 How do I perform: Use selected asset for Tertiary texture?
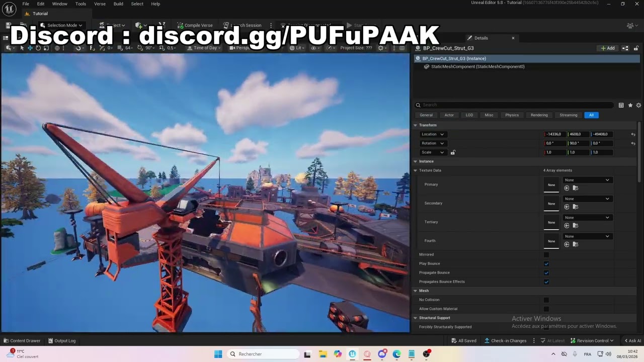[567, 225]
